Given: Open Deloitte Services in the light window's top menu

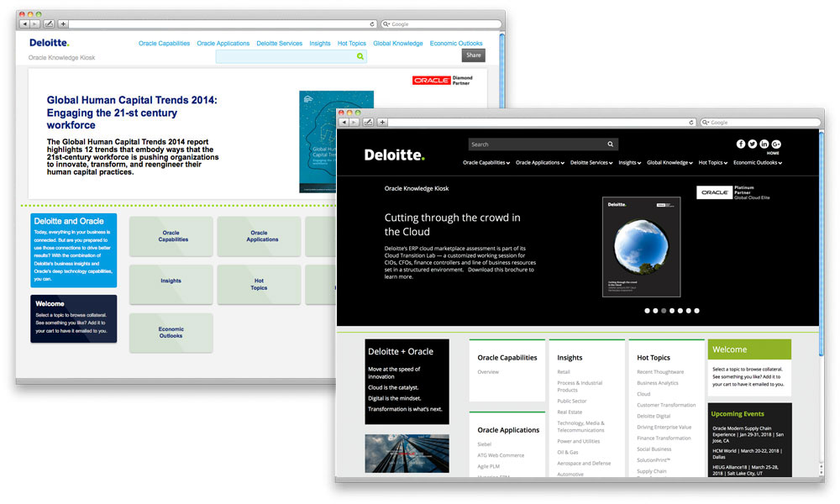Looking at the screenshot, I should pyautogui.click(x=279, y=44).
